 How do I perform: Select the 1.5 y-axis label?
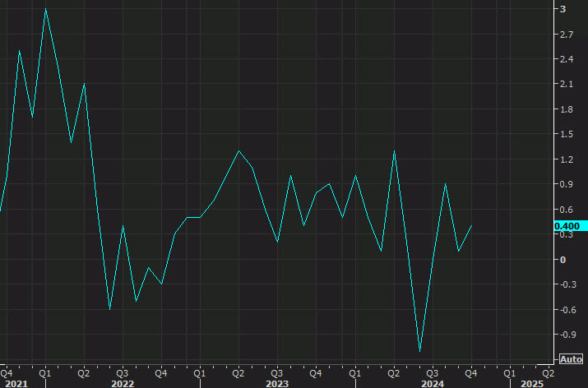[566, 134]
